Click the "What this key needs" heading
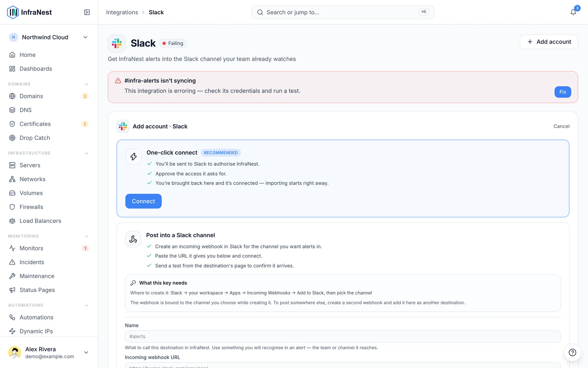Viewport: 588px width, 368px height. coord(163,283)
